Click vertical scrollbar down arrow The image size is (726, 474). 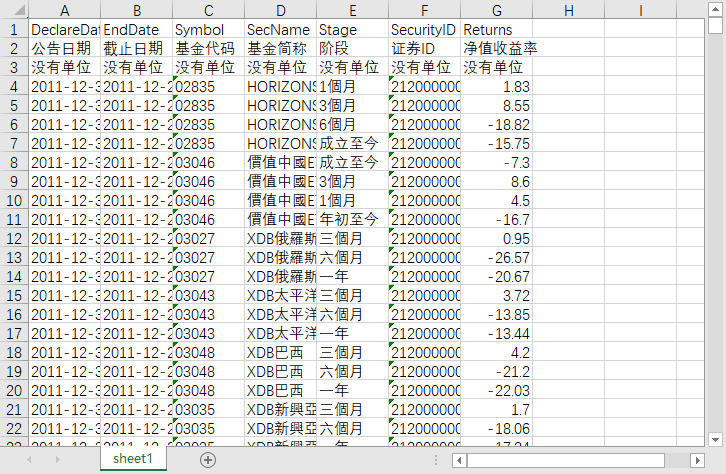point(715,439)
